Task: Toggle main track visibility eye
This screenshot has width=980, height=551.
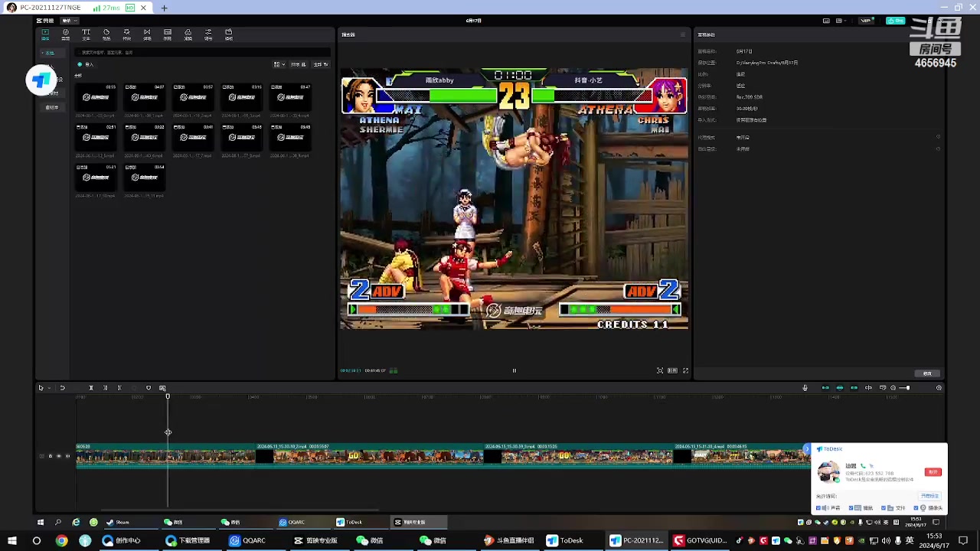Action: [59, 456]
